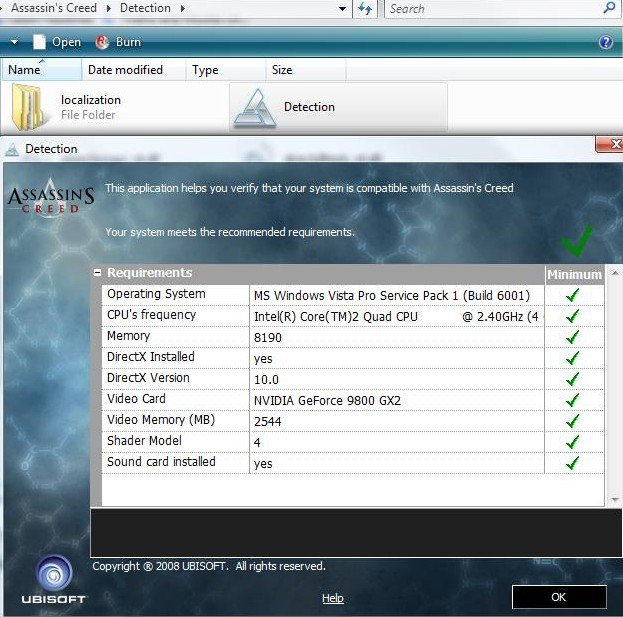
Task: Select the Detection application icon
Action: tap(255, 108)
